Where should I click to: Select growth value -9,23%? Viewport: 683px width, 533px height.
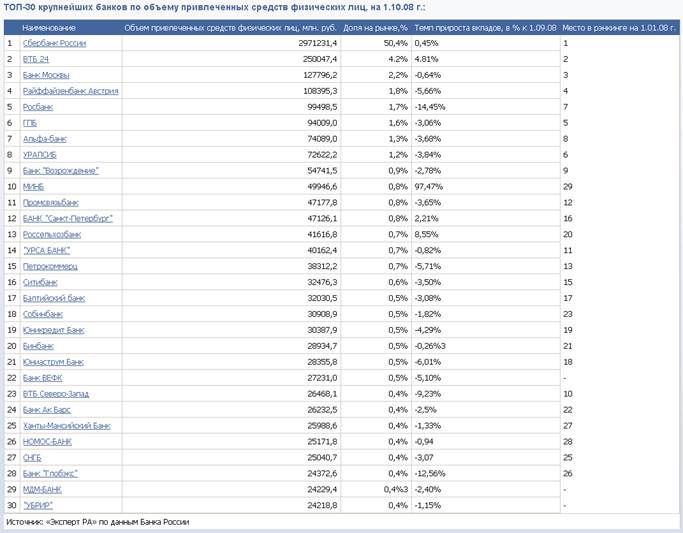tap(428, 394)
